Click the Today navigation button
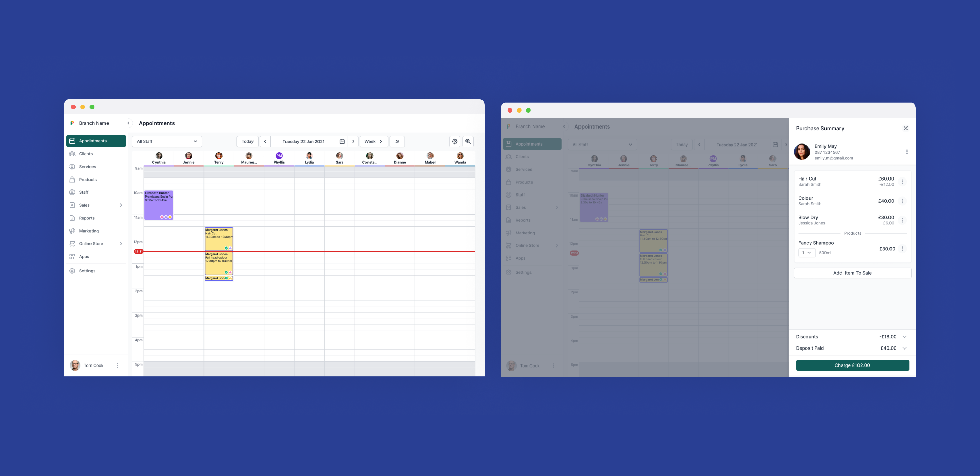980x476 pixels. tap(247, 142)
